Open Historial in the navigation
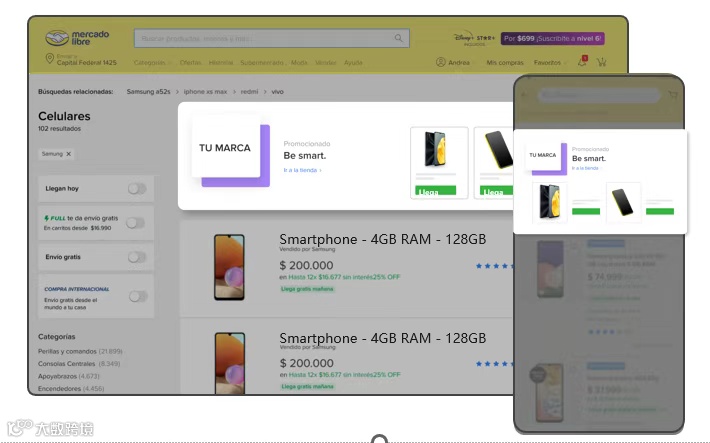The width and height of the screenshot is (710, 443). point(221,63)
